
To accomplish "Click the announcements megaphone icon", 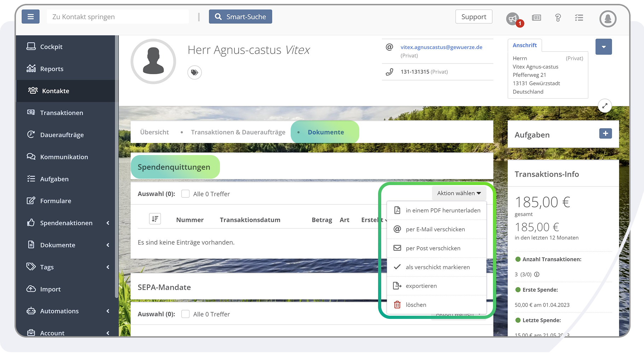I will pos(513,18).
